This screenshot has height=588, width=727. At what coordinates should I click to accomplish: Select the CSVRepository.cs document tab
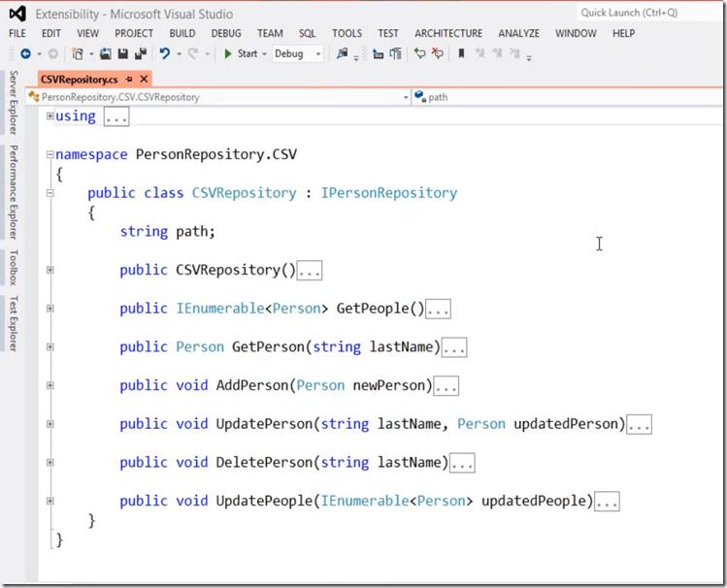(80, 80)
